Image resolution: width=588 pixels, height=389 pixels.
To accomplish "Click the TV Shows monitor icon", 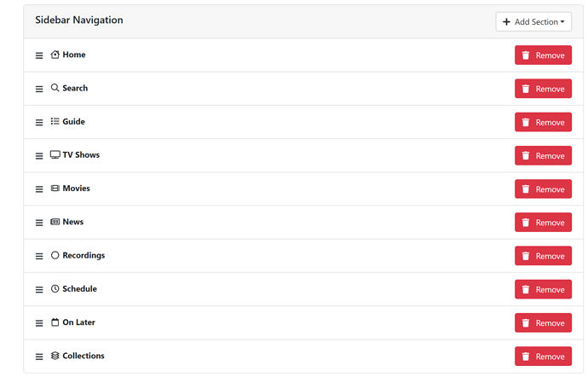I will [55, 155].
